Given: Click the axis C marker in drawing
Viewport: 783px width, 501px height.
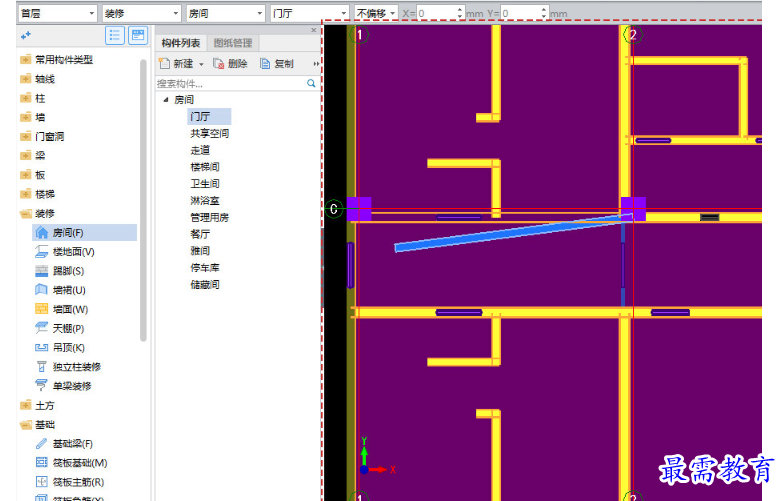Looking at the screenshot, I should click(334, 209).
